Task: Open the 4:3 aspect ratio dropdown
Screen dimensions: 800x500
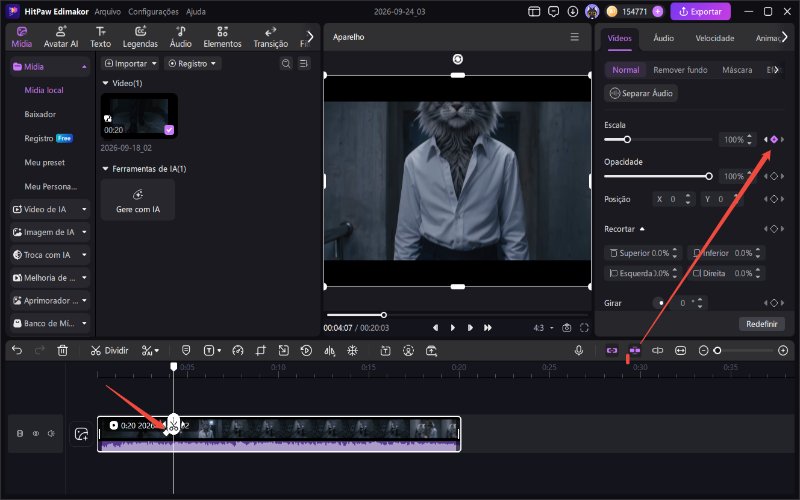Action: tap(543, 328)
